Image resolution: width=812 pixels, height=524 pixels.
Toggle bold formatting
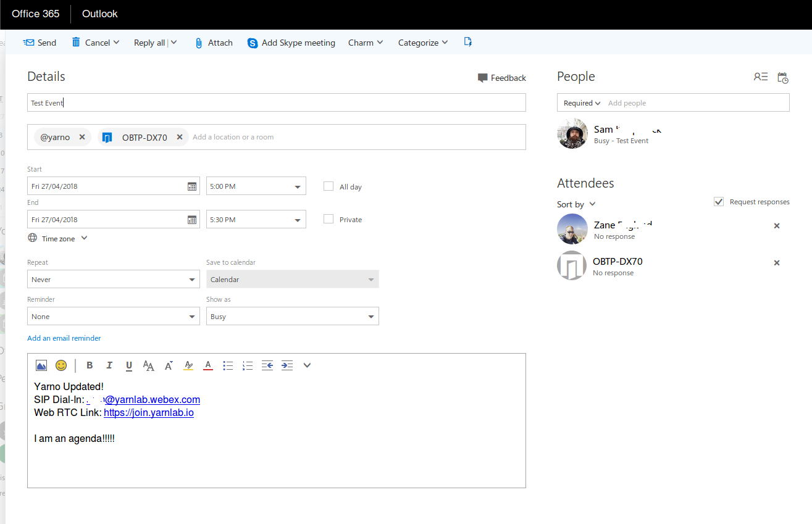[90, 365]
